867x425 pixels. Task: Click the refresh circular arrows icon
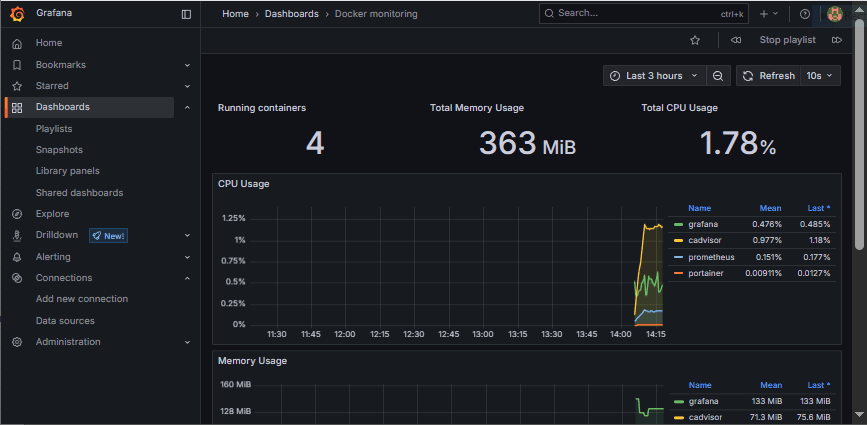click(x=748, y=76)
